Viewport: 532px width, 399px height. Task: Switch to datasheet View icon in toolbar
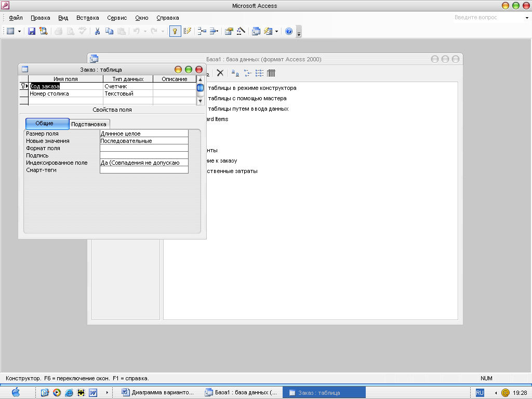click(10, 31)
